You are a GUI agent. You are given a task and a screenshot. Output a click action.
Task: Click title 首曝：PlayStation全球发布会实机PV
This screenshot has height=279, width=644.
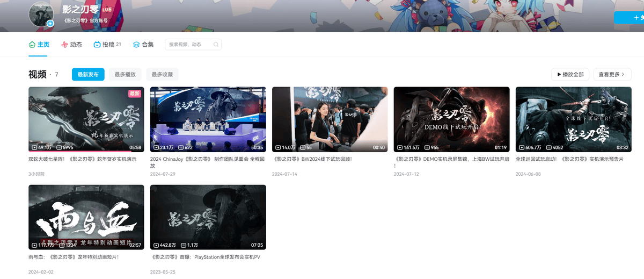click(x=205, y=257)
